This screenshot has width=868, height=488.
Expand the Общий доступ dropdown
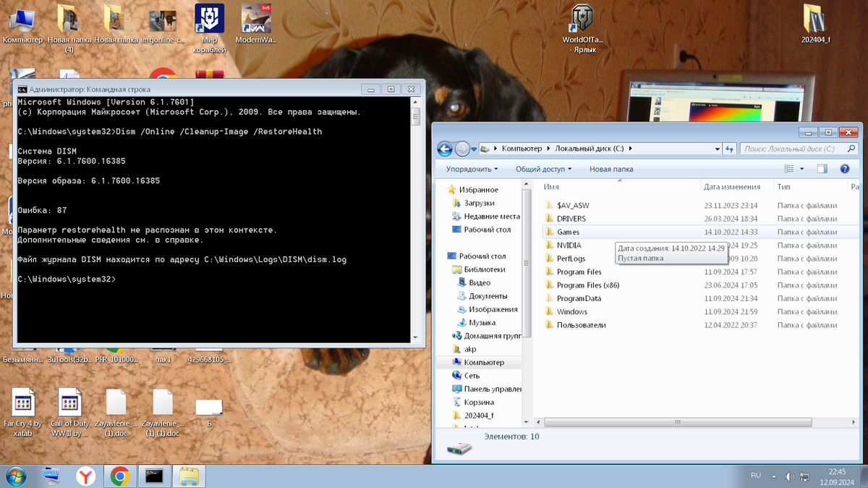tap(543, 169)
